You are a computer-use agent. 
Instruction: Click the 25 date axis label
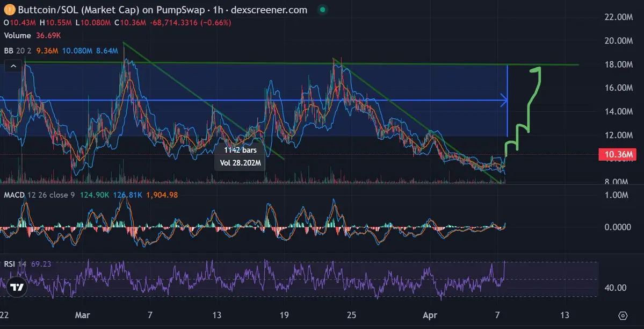[351, 315]
